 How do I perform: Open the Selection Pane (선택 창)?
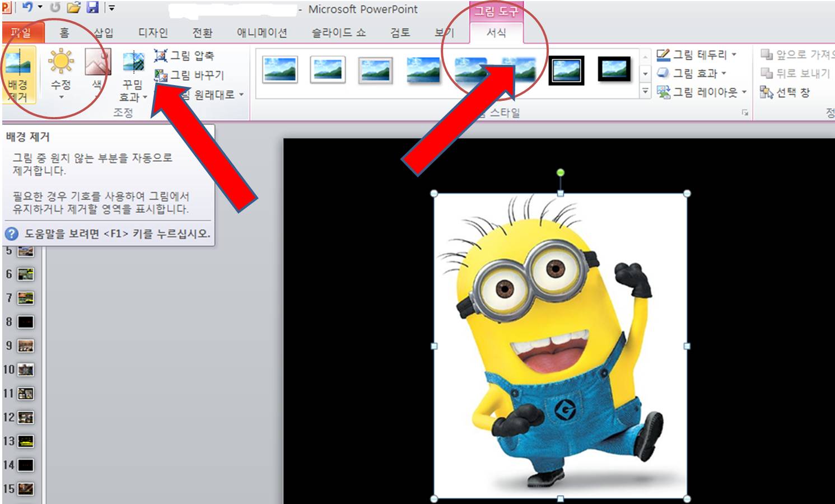tap(785, 92)
